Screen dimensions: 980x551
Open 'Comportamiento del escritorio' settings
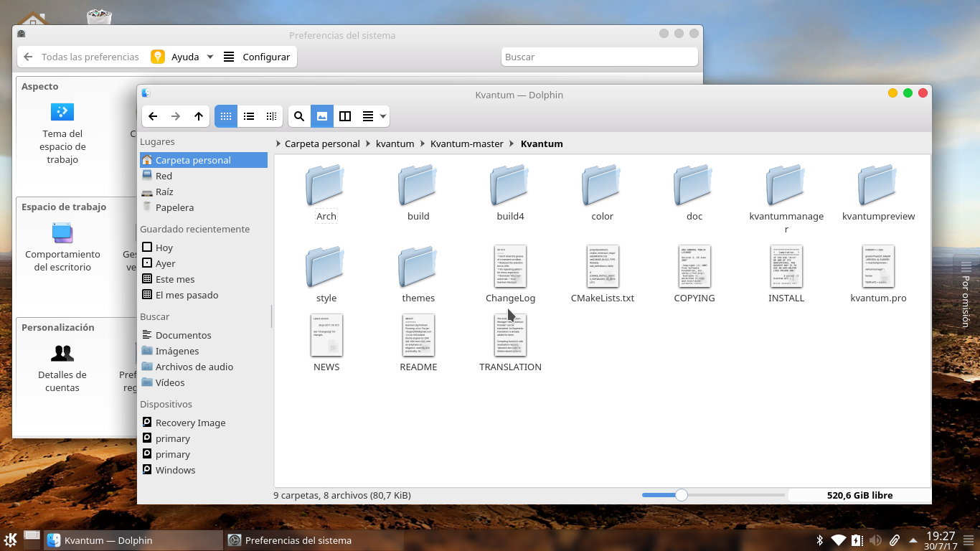tap(62, 247)
